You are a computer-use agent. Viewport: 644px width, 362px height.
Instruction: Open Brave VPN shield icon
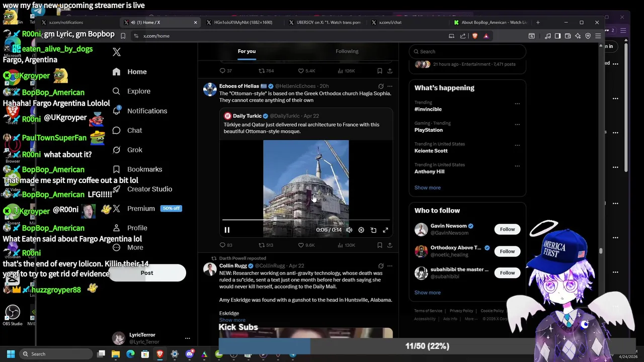(x=588, y=36)
